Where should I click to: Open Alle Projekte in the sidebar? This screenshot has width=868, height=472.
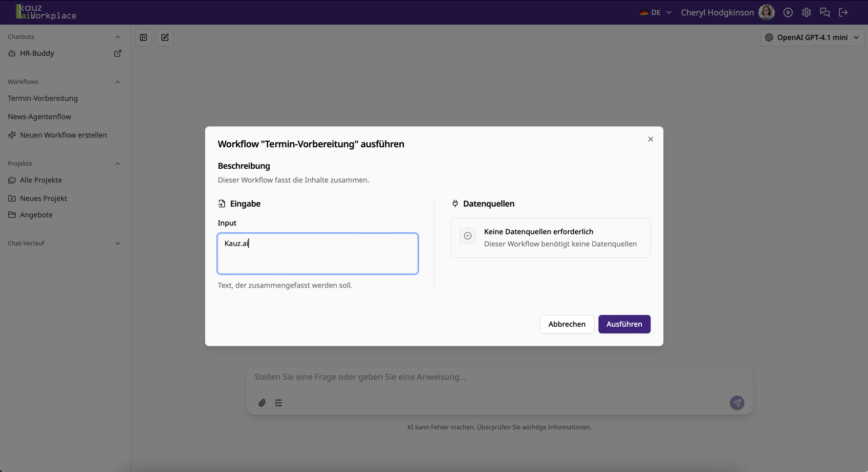tap(41, 179)
